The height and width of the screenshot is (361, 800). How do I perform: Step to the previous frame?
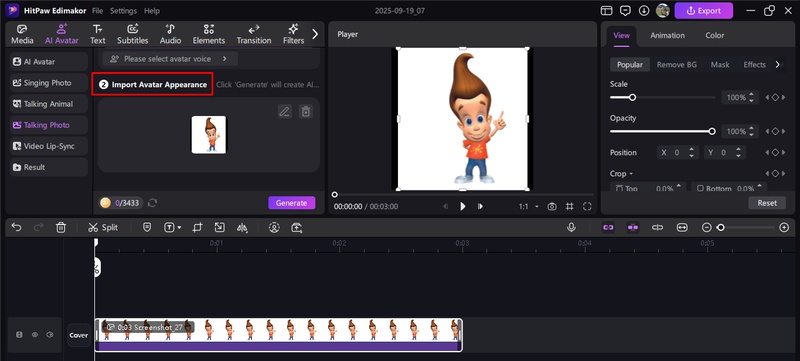(x=446, y=207)
